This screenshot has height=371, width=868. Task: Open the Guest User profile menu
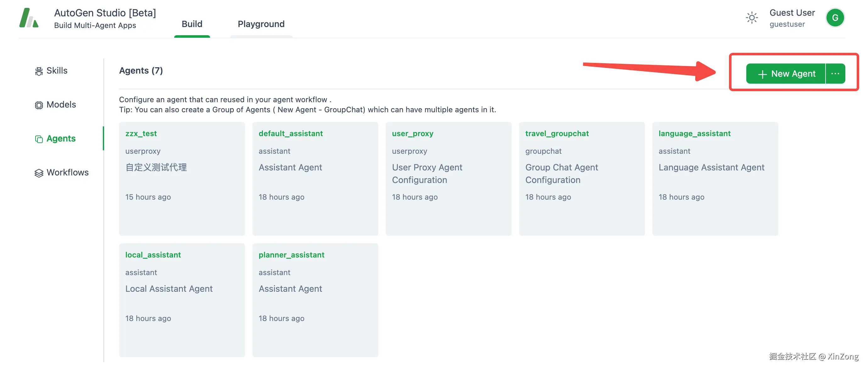[x=792, y=18]
